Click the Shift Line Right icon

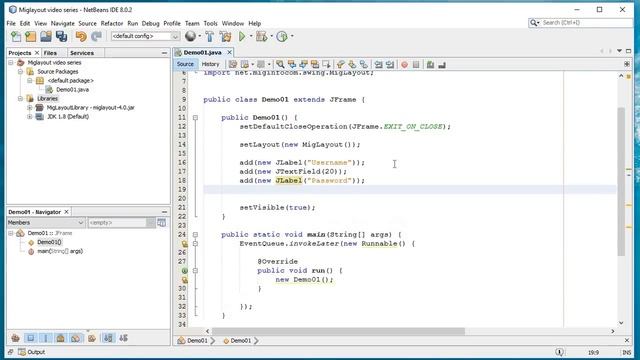point(390,64)
